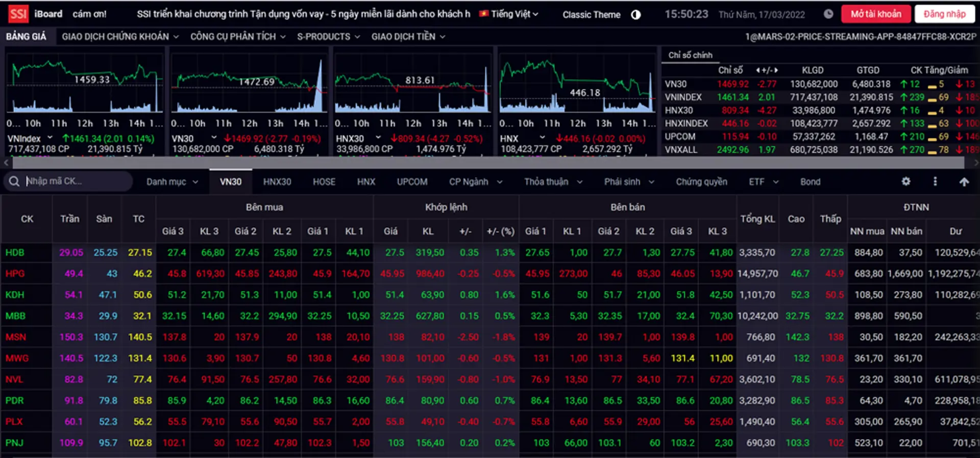Image resolution: width=980 pixels, height=458 pixels.
Task: Click the +/- (%) column header
Action: pos(500,231)
